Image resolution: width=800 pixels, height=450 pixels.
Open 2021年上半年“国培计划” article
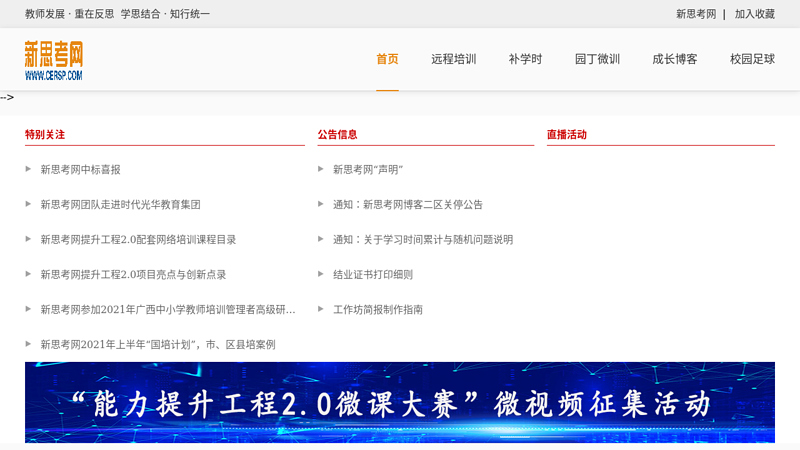pos(158,344)
